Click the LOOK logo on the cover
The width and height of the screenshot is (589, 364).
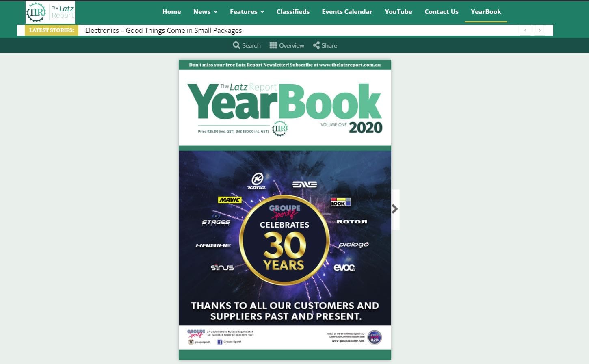[340, 202]
